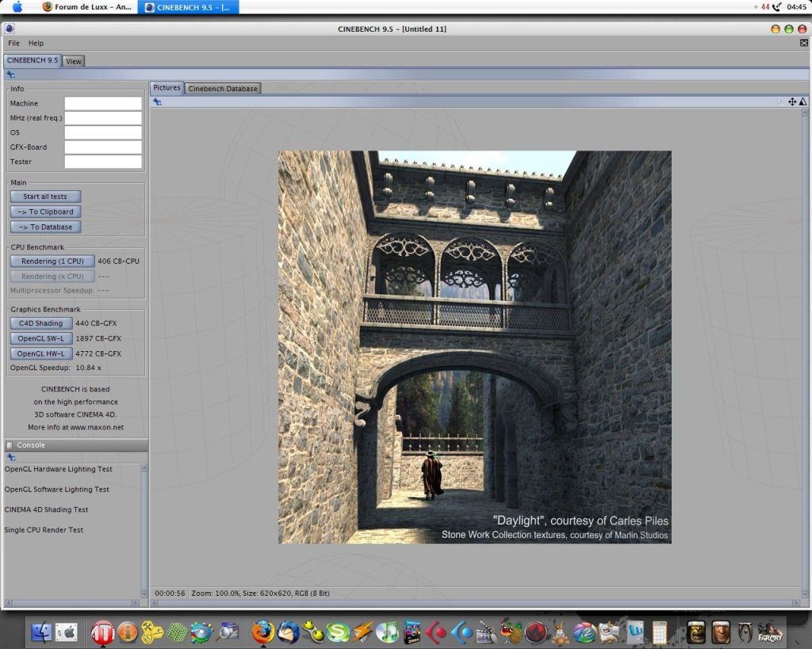Select the CINEBENCH 9.5 tab
812x649 pixels.
click(x=33, y=60)
